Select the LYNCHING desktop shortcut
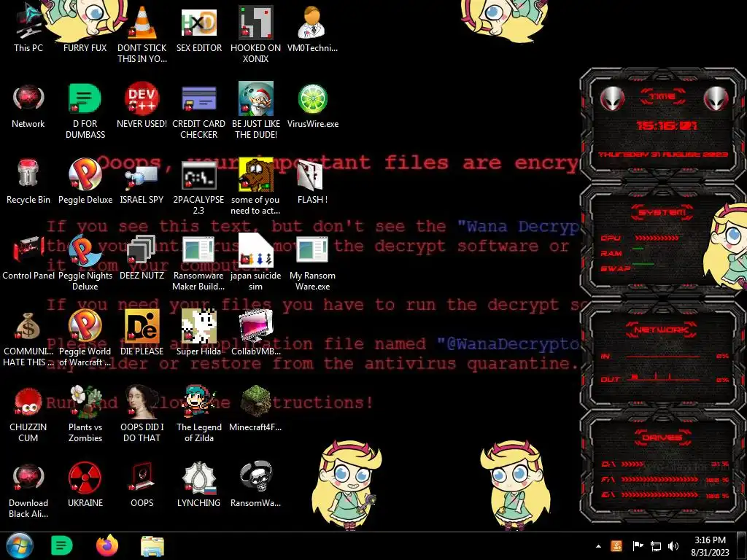The width and height of the screenshot is (747, 560). (x=199, y=485)
